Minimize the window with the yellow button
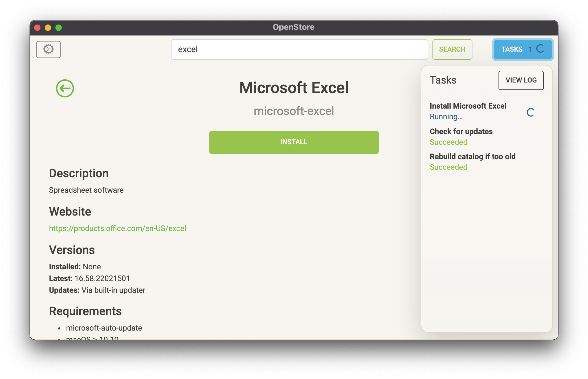The image size is (588, 379). tap(48, 28)
